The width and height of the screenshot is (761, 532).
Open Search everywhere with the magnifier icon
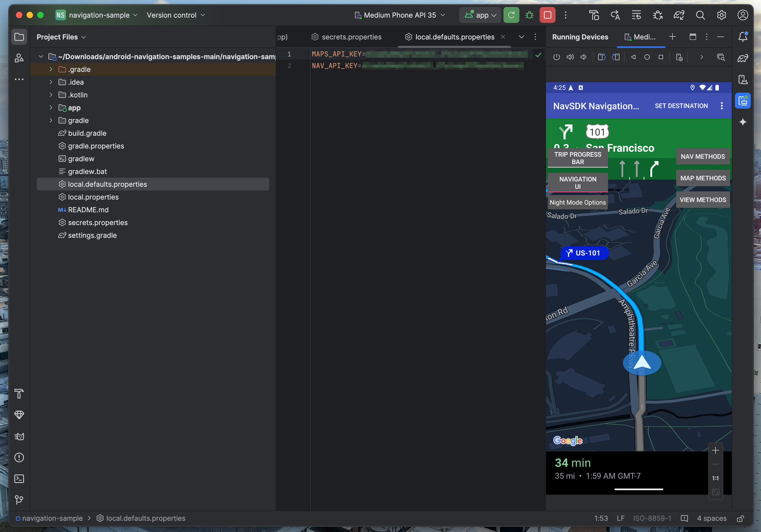[700, 15]
